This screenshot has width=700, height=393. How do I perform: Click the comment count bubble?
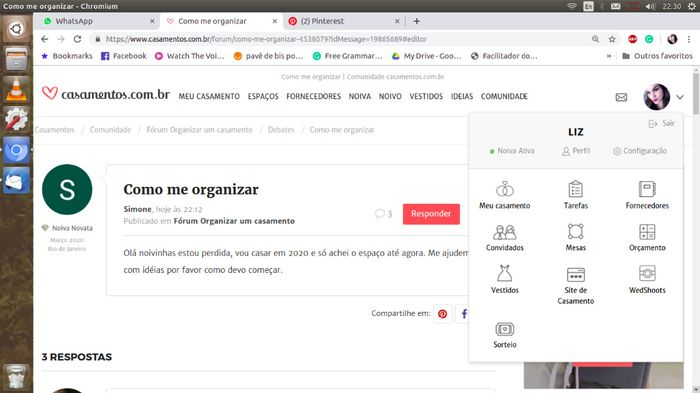[x=383, y=214]
